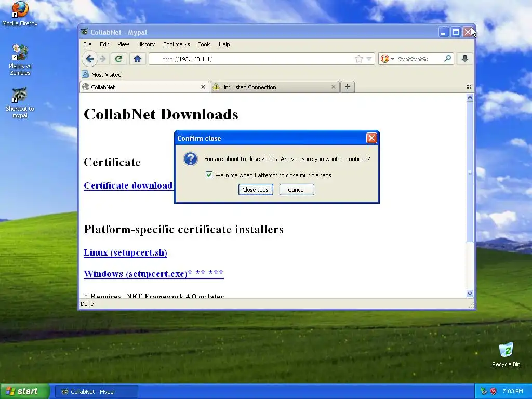
Task: Click the vertical scrollbar thumb
Action: point(470,172)
